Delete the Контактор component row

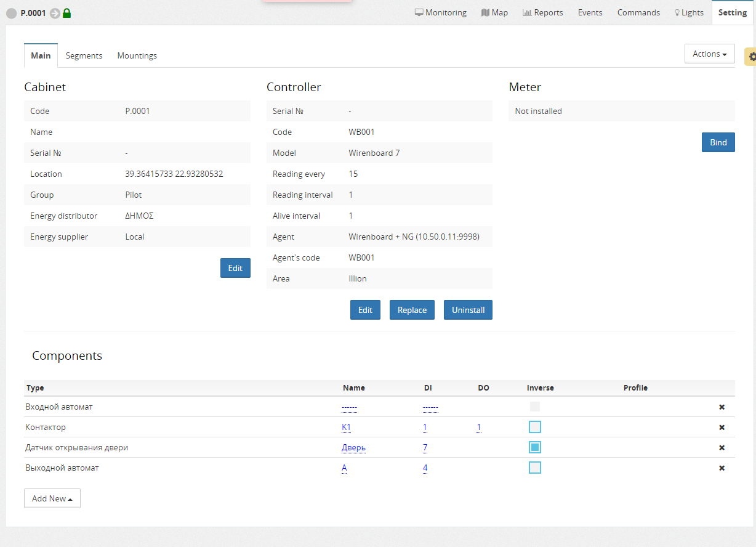point(722,427)
